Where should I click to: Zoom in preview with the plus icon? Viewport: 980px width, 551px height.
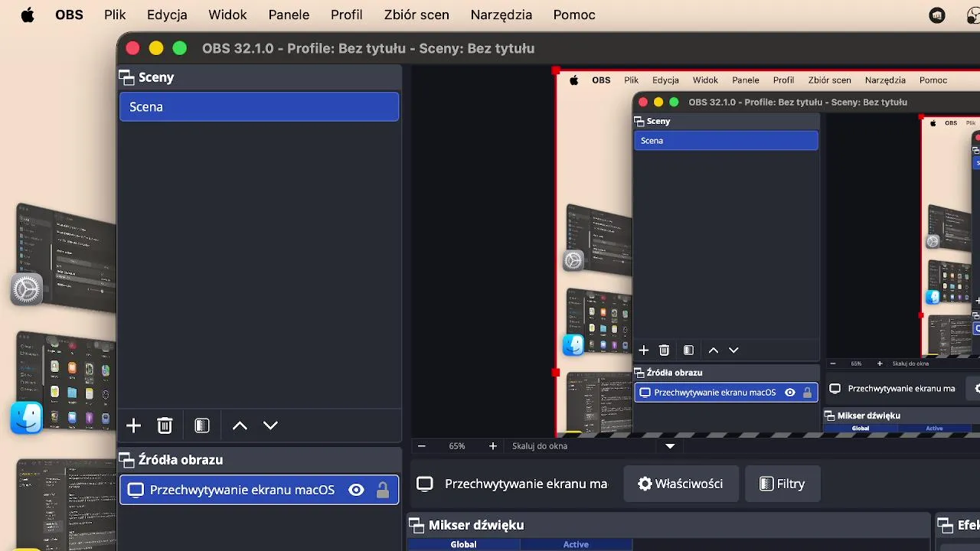493,446
